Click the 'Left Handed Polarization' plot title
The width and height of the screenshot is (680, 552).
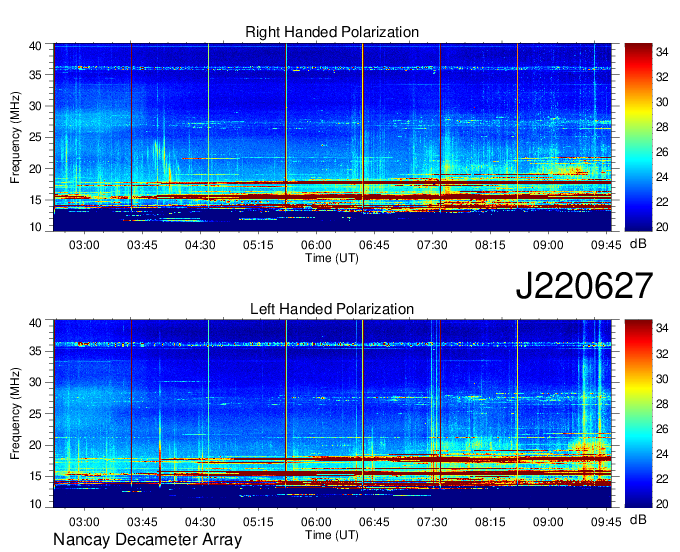pyautogui.click(x=332, y=309)
